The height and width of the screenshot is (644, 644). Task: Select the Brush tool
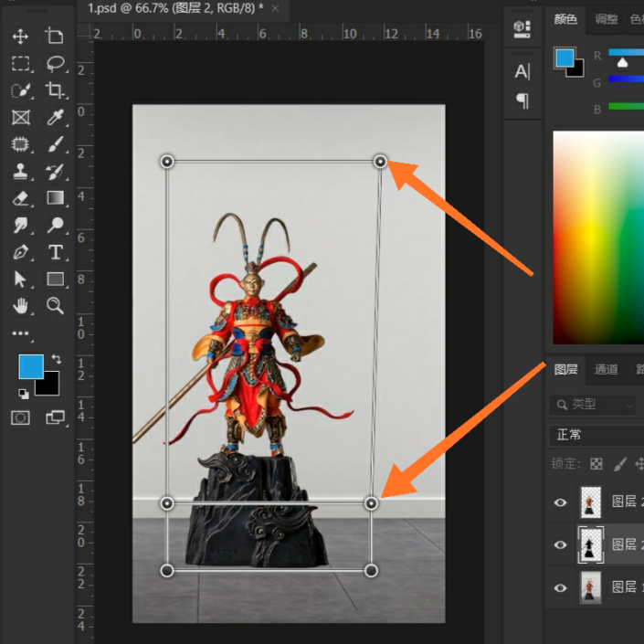[x=55, y=144]
